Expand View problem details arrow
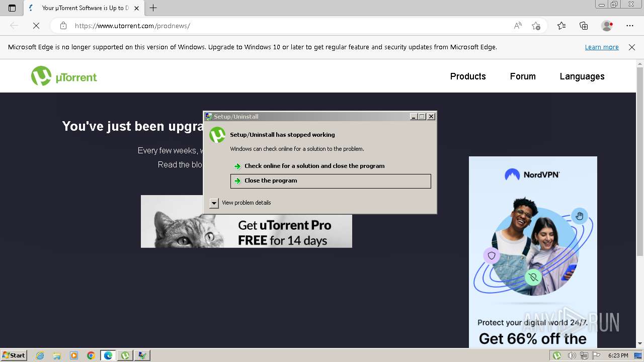 click(214, 203)
